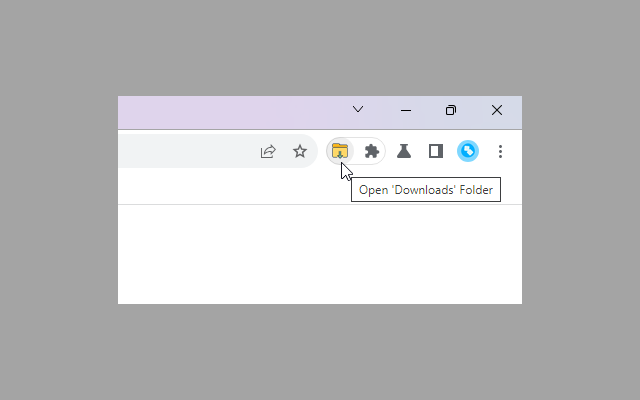The width and height of the screenshot is (640, 400).
Task: Minimize the Chrome window
Action: tap(406, 110)
